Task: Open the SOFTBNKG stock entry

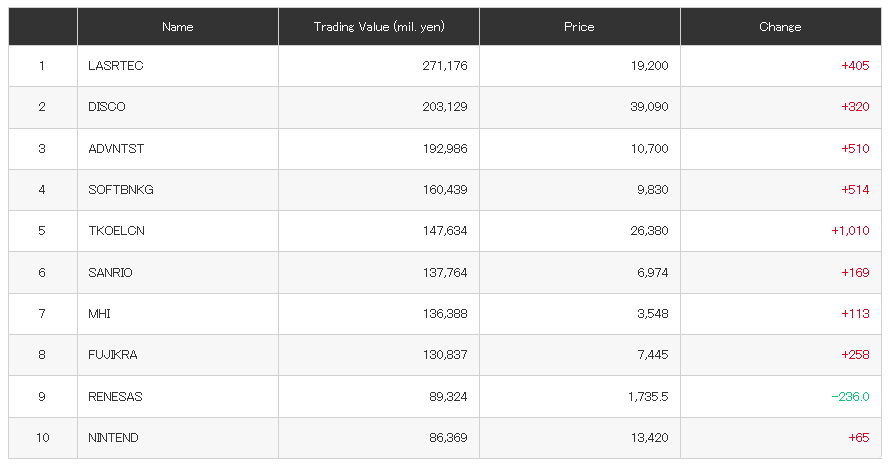Action: coord(121,190)
